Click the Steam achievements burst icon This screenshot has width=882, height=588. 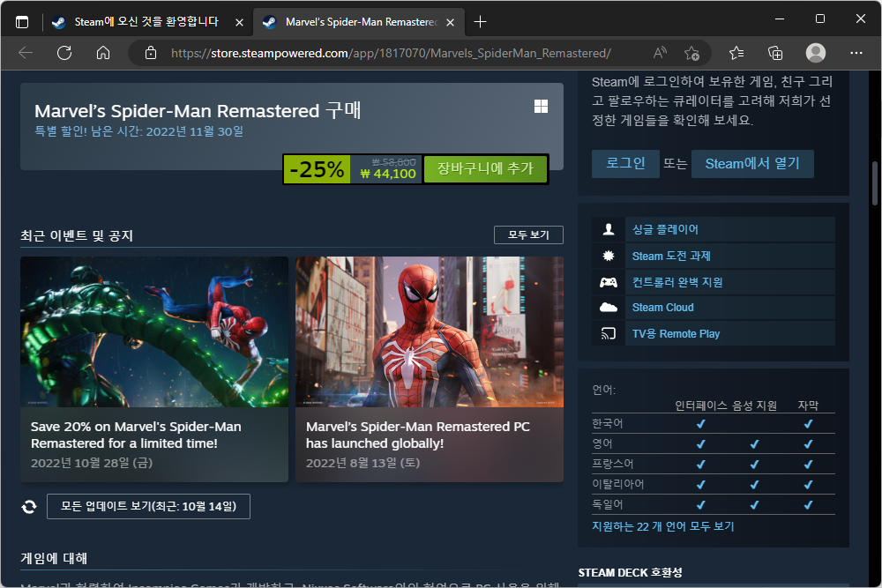[x=608, y=256]
